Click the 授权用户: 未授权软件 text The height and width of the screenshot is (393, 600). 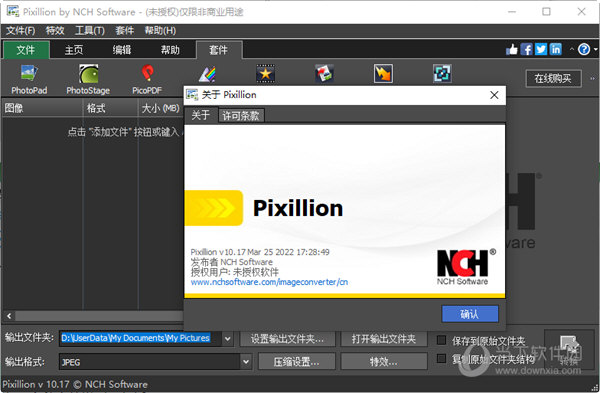[235, 272]
